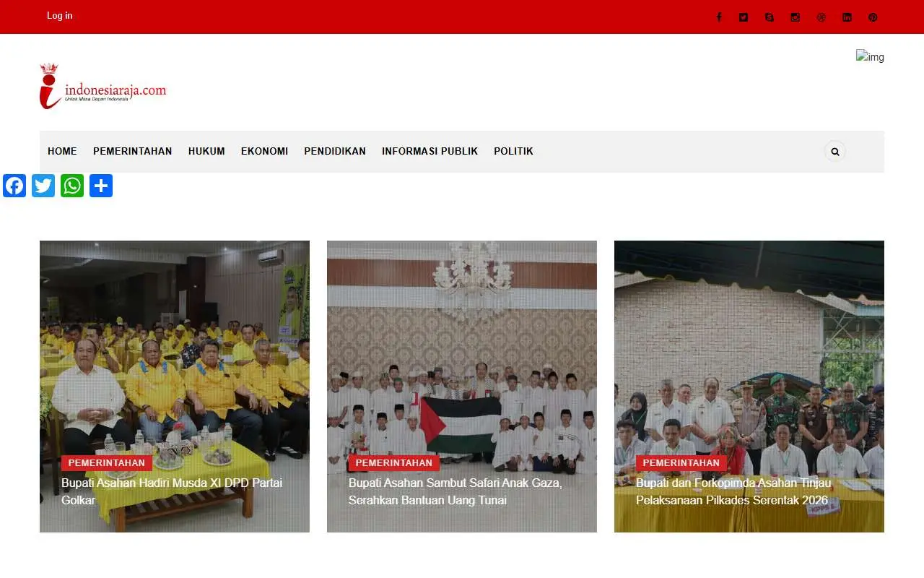Open the LinkedIn icon in red top bar
This screenshot has width=924, height=578.
tap(847, 17)
